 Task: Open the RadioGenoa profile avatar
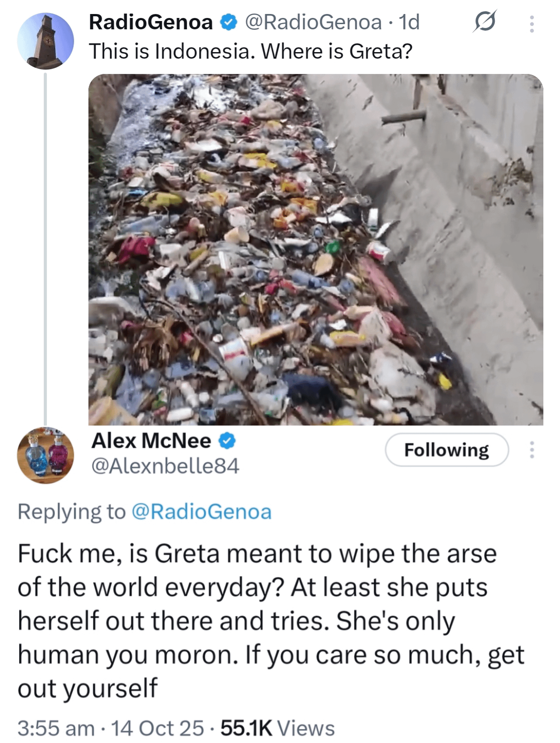click(45, 41)
